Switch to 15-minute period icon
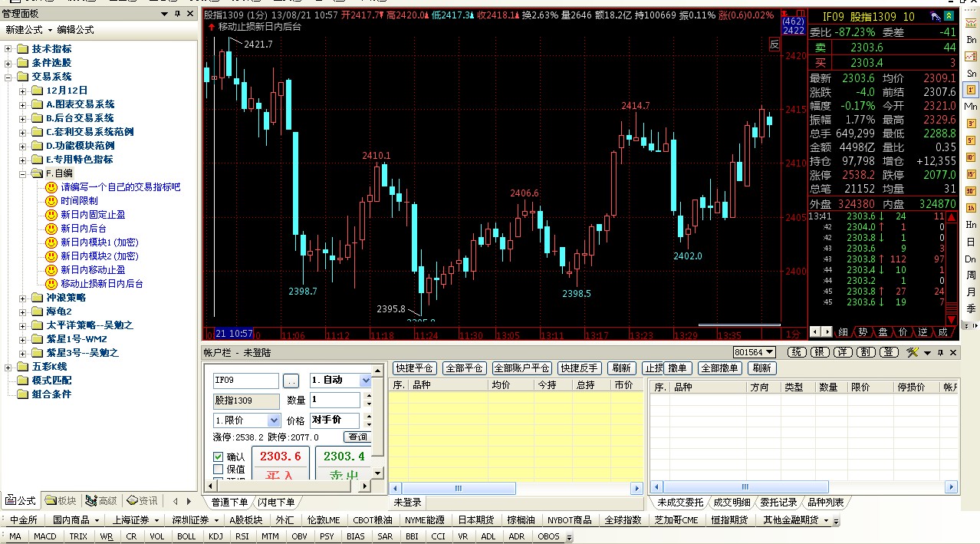The image size is (980, 544). tap(971, 173)
